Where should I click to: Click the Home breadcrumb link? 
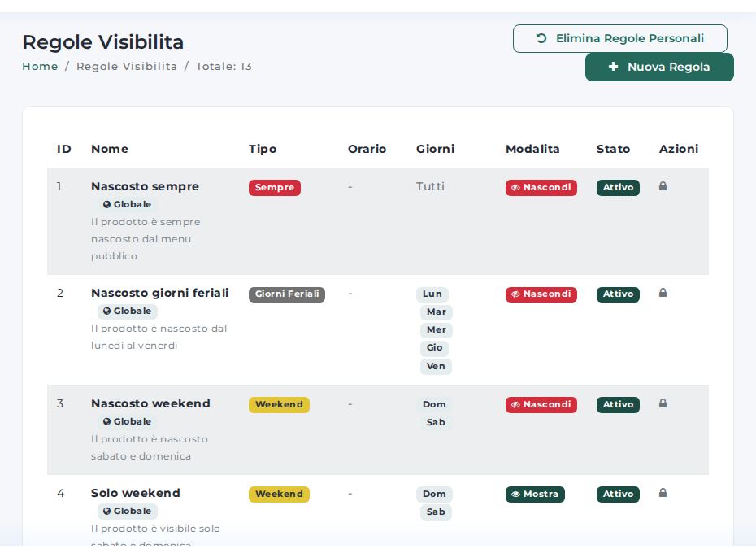(40, 66)
